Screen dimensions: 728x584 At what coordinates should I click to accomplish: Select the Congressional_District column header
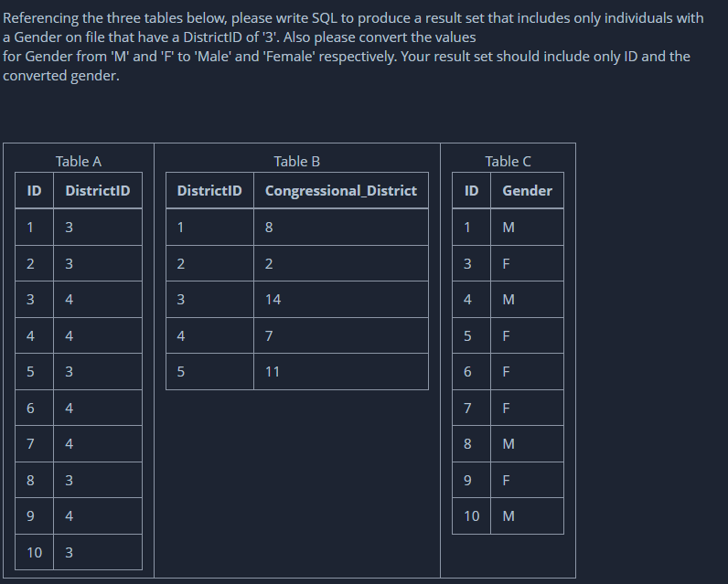tap(341, 191)
